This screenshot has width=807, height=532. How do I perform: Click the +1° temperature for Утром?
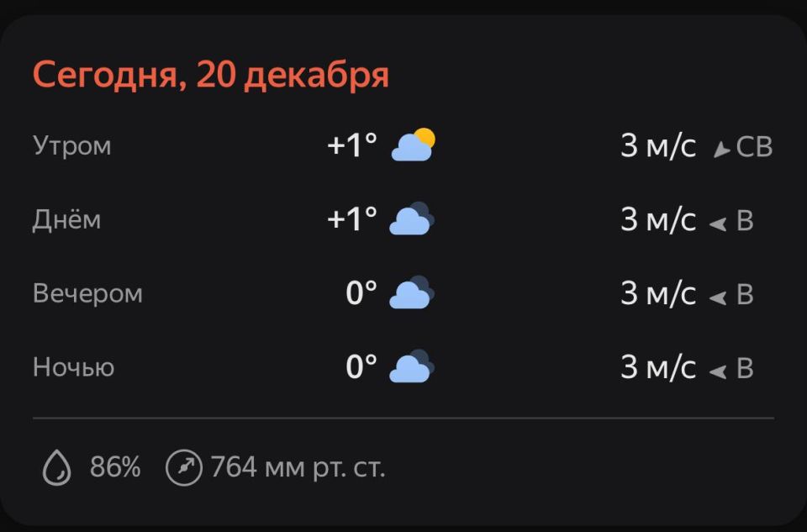[352, 145]
